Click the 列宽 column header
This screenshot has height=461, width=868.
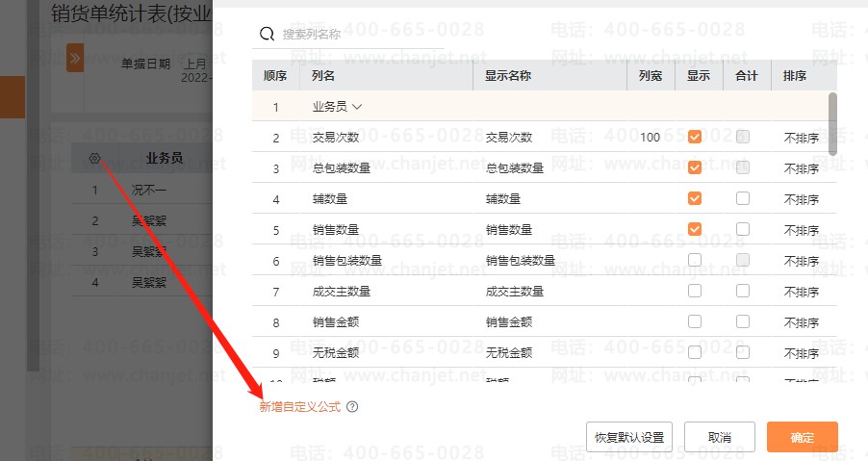click(x=651, y=76)
